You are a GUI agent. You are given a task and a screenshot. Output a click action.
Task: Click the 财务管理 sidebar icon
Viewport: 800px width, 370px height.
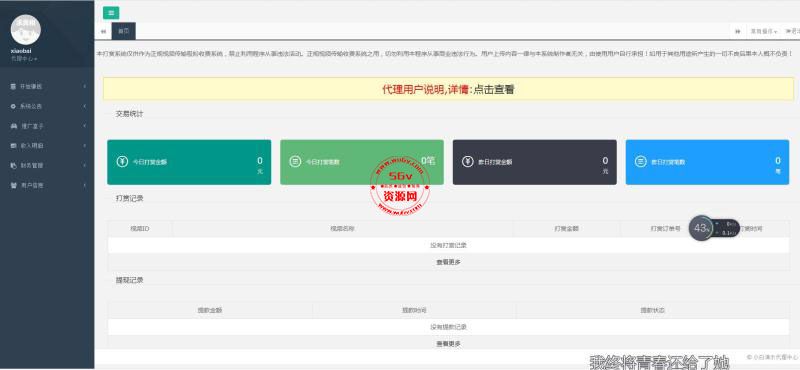[x=13, y=165]
